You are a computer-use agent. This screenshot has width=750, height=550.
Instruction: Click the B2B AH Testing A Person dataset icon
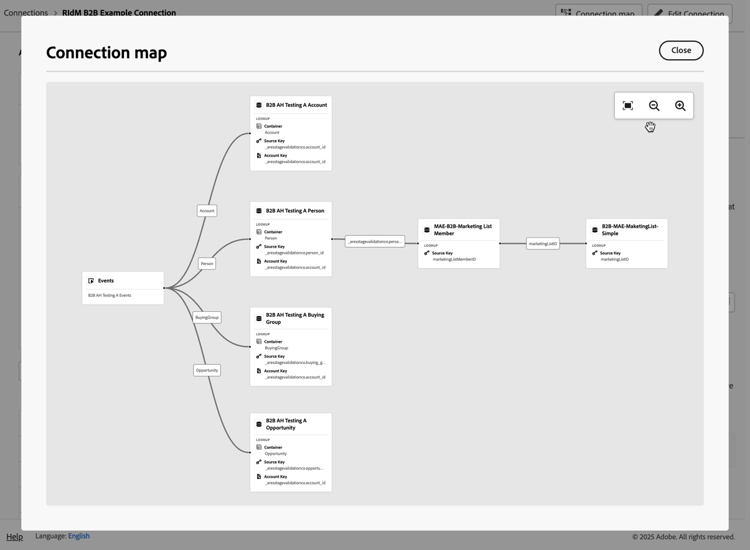tap(259, 210)
